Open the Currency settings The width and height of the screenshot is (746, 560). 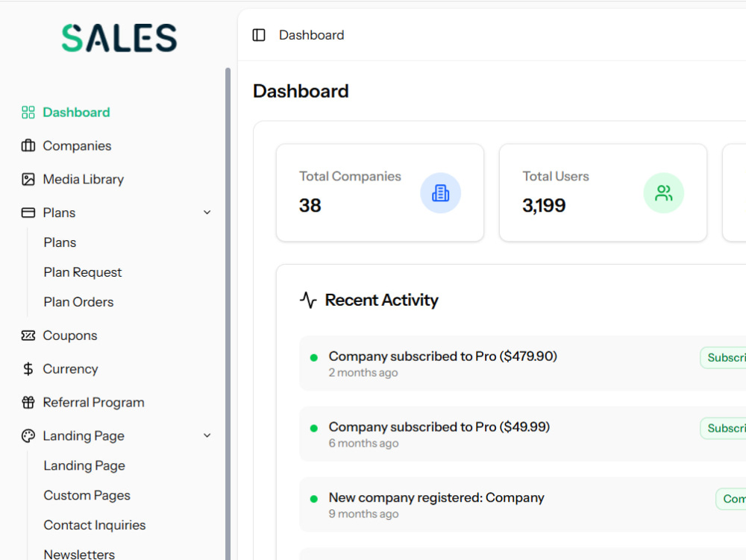click(x=70, y=369)
